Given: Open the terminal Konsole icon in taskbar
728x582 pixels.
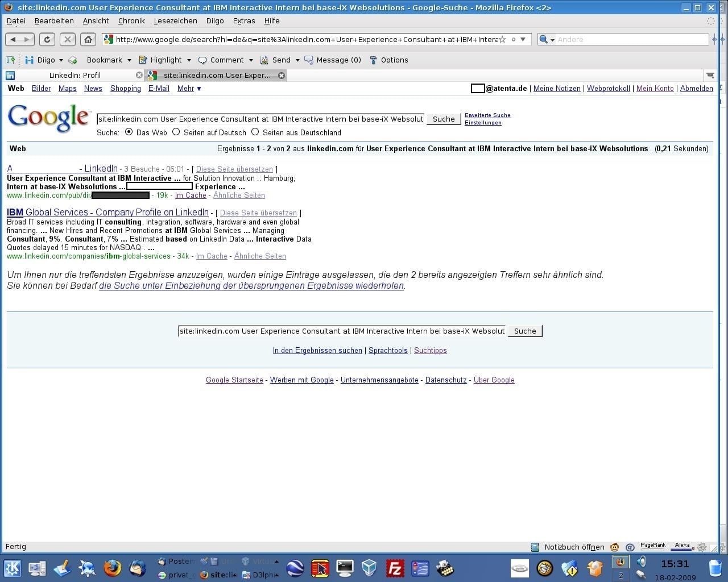Looking at the screenshot, I should (345, 568).
